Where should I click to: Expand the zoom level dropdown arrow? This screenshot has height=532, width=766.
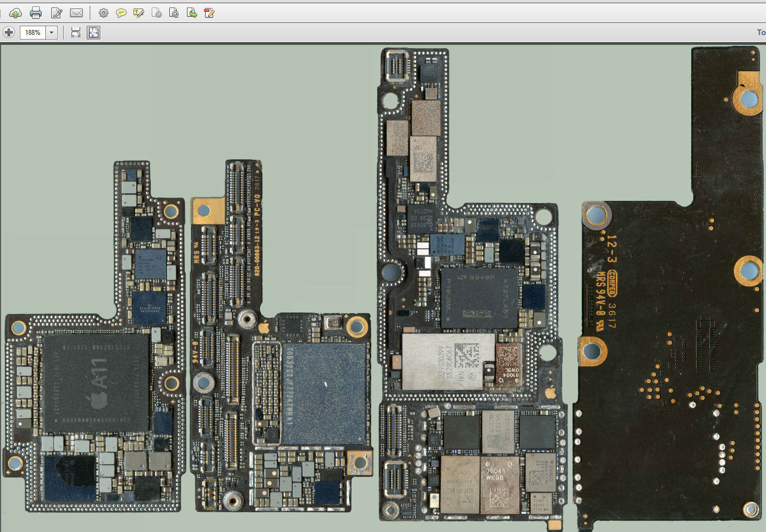pyautogui.click(x=52, y=33)
